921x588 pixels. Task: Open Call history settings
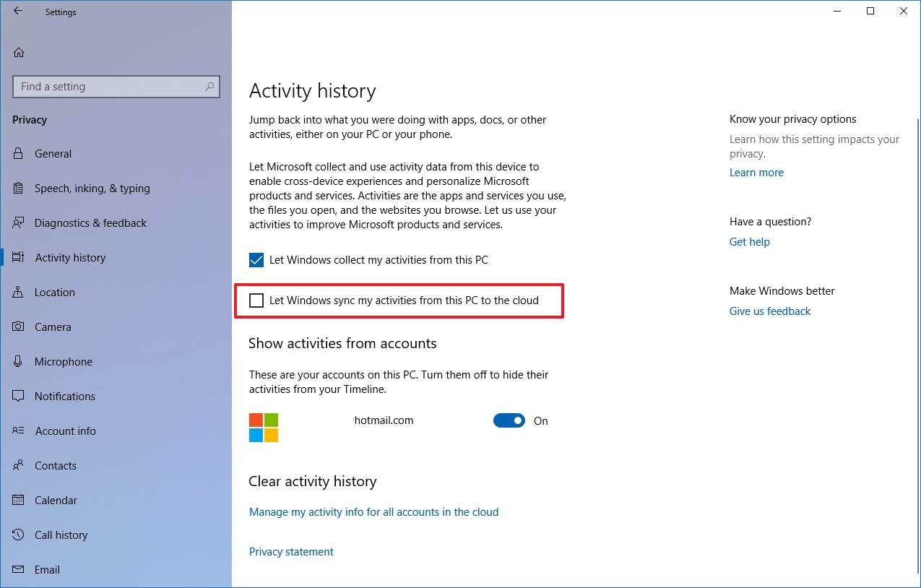click(61, 535)
